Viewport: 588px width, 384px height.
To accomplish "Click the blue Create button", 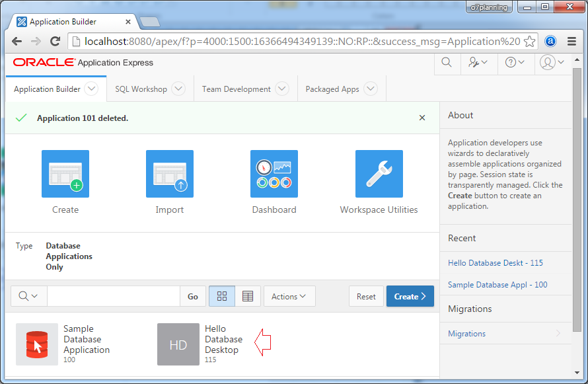I will (x=410, y=296).
